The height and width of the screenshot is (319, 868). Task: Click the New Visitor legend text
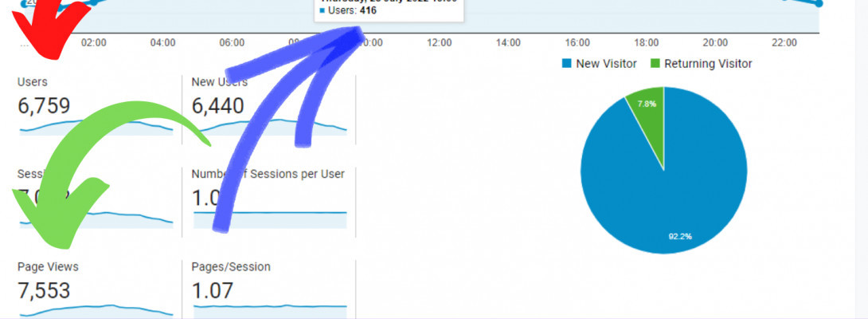click(x=606, y=64)
